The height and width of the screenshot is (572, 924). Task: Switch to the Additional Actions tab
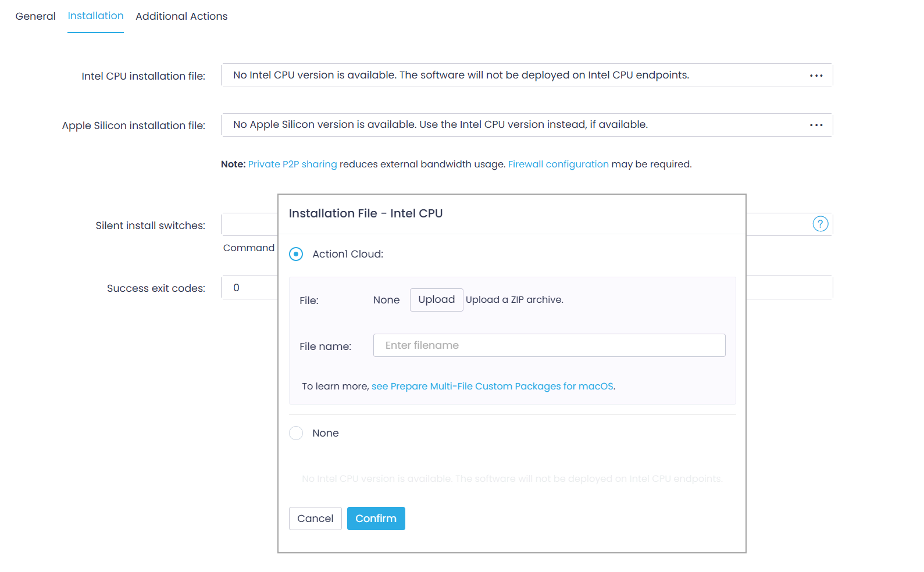coord(181,16)
